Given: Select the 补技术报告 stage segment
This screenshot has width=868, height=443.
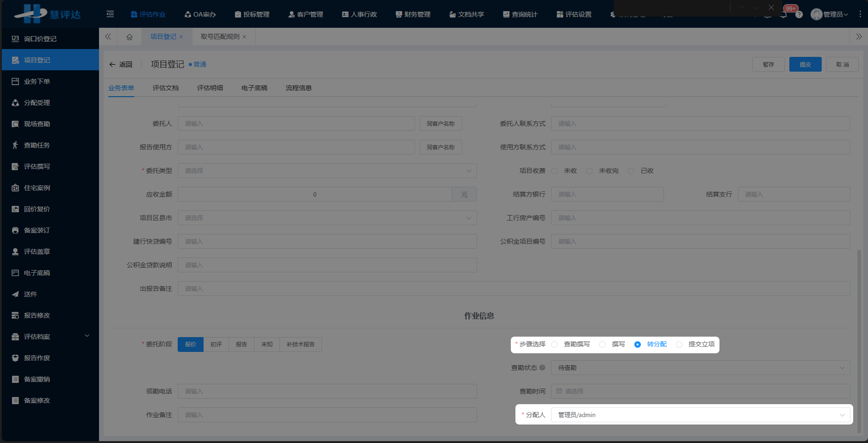Looking at the screenshot, I should pos(300,345).
